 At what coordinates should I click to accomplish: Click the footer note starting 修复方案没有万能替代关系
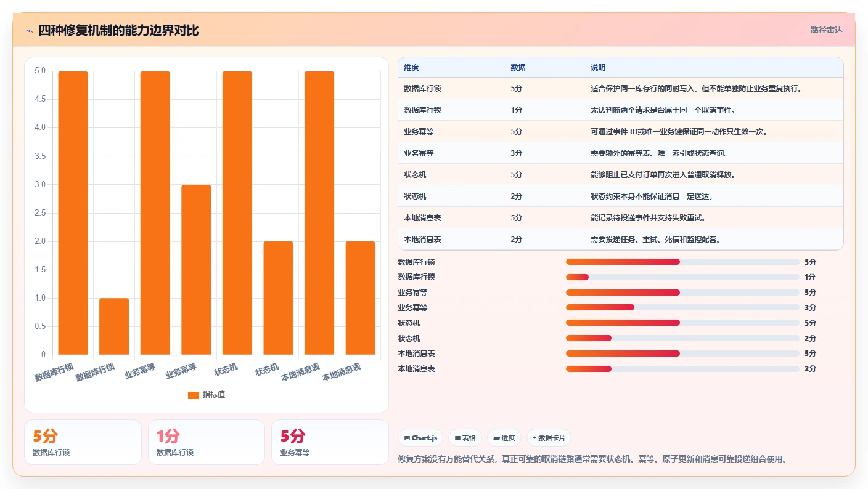(592, 459)
